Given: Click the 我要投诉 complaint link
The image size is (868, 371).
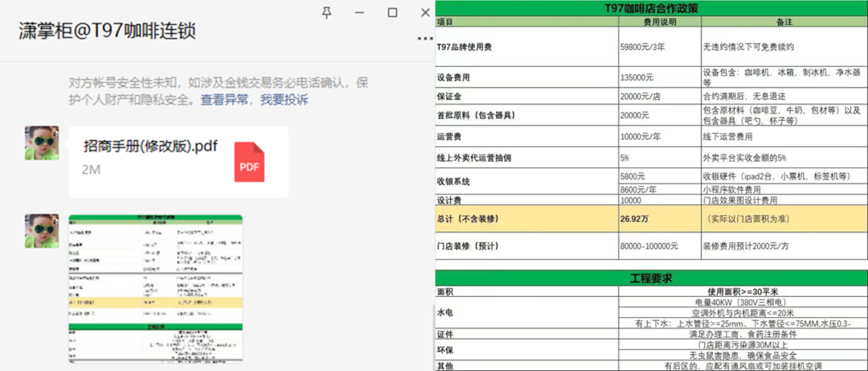Looking at the screenshot, I should point(284,100).
